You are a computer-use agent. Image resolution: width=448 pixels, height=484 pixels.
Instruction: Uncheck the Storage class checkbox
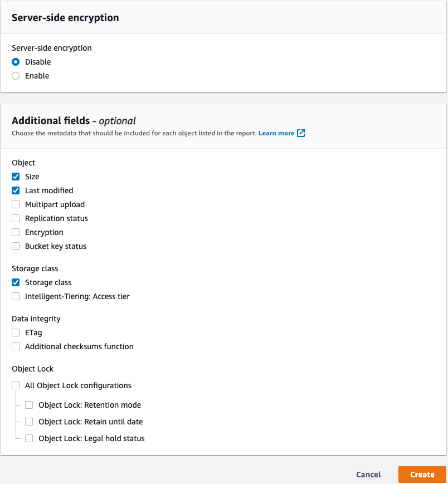pos(15,282)
